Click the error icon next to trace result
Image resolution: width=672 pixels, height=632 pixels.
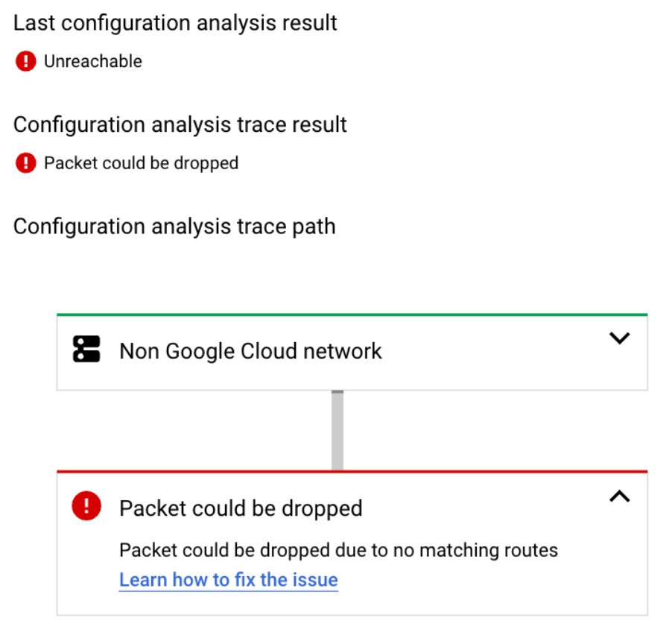[x=25, y=162]
